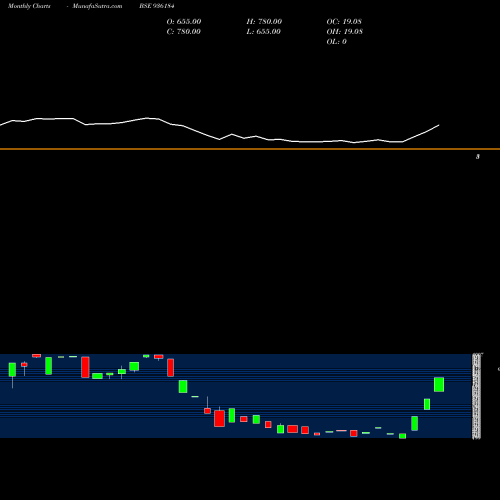Click the Monthly Charts title text
The image size is (500, 500).
pyautogui.click(x=29, y=6)
